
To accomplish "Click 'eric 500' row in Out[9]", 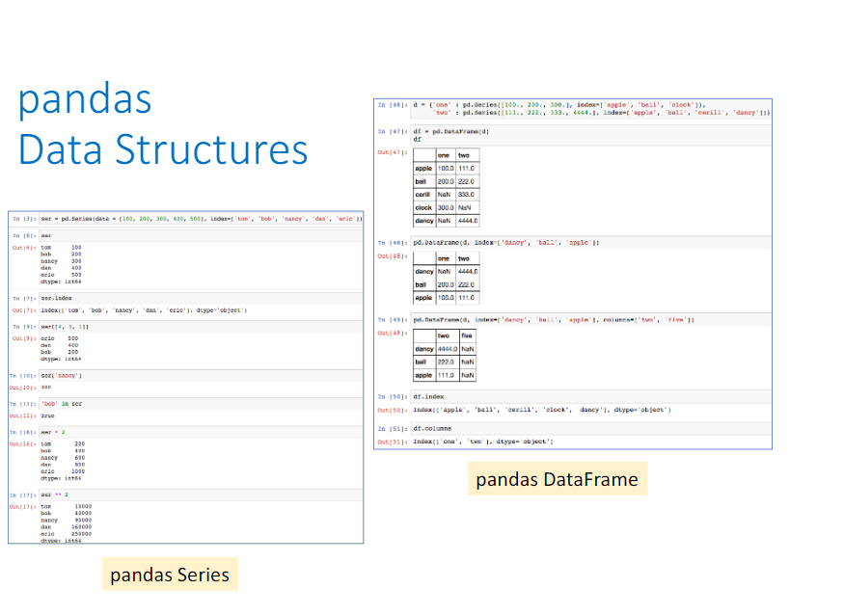I will [59, 338].
